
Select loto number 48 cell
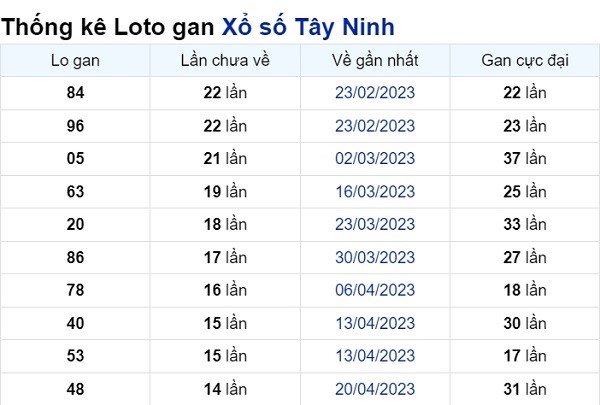[75, 389]
